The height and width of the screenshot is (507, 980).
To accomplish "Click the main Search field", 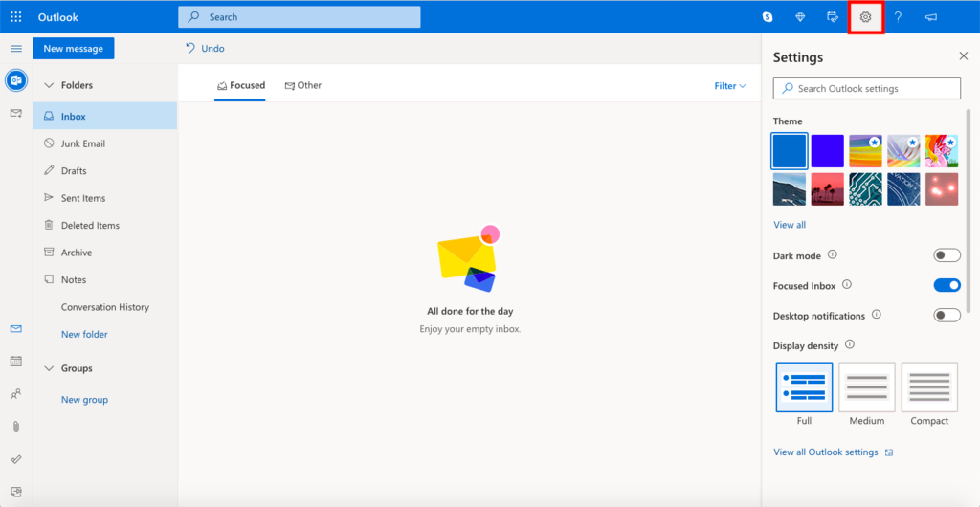I will 300,17.
